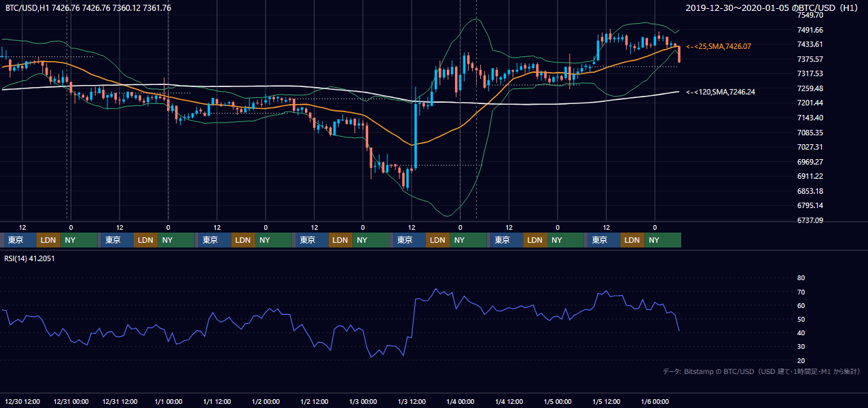Viewport: 868px width, 408px height.
Task: Click the 12/30 12:00 date label
Action: 22,402
